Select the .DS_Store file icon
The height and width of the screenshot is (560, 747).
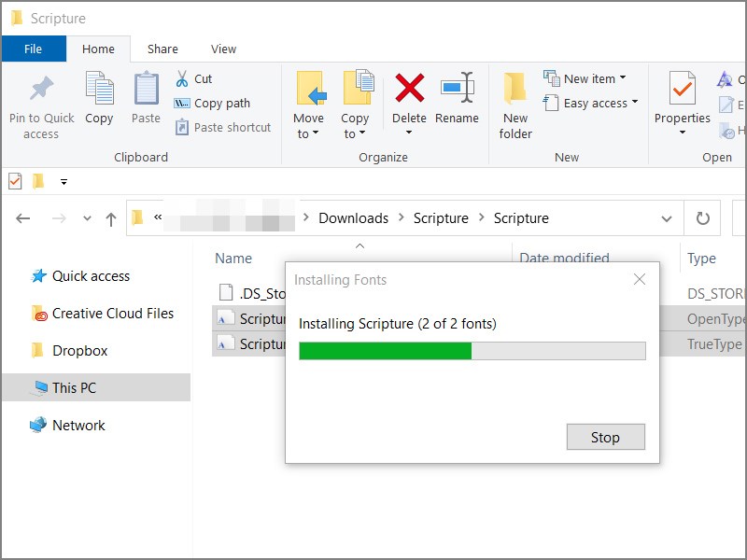tap(226, 293)
